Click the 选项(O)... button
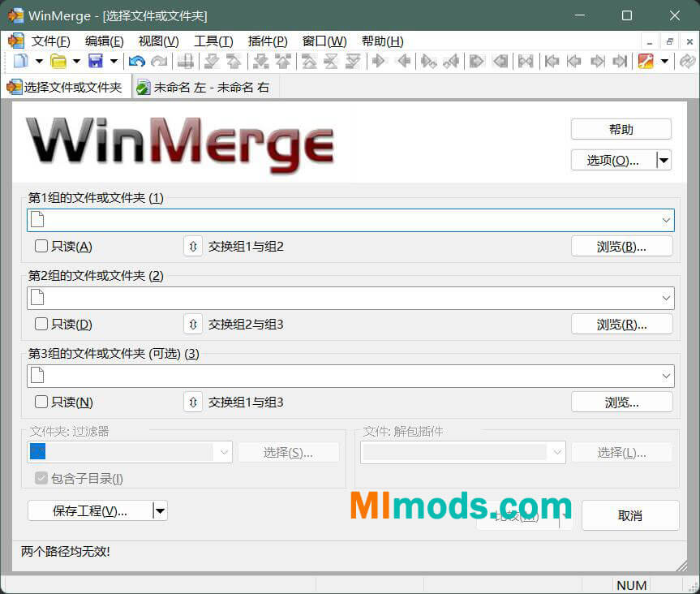The image size is (700, 594). pos(613,160)
